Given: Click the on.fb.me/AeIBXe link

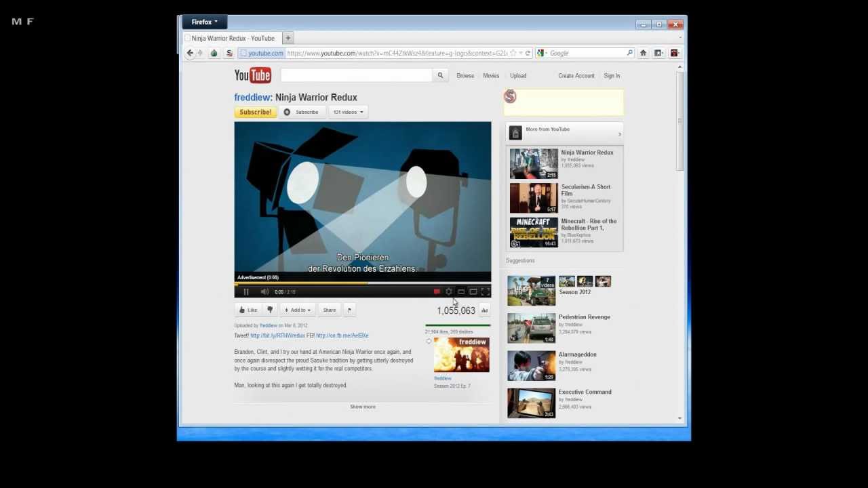Looking at the screenshot, I should 342,335.
